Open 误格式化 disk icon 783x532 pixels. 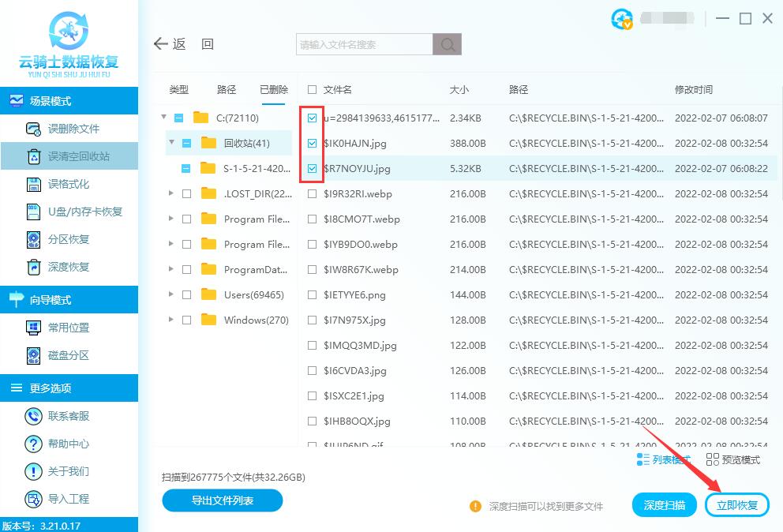click(x=33, y=185)
